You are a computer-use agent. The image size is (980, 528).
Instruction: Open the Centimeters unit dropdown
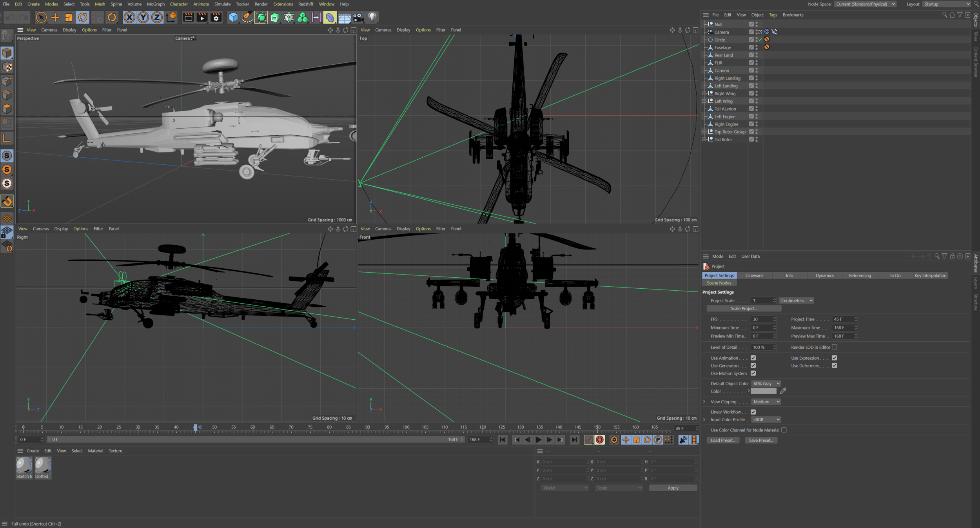point(796,300)
